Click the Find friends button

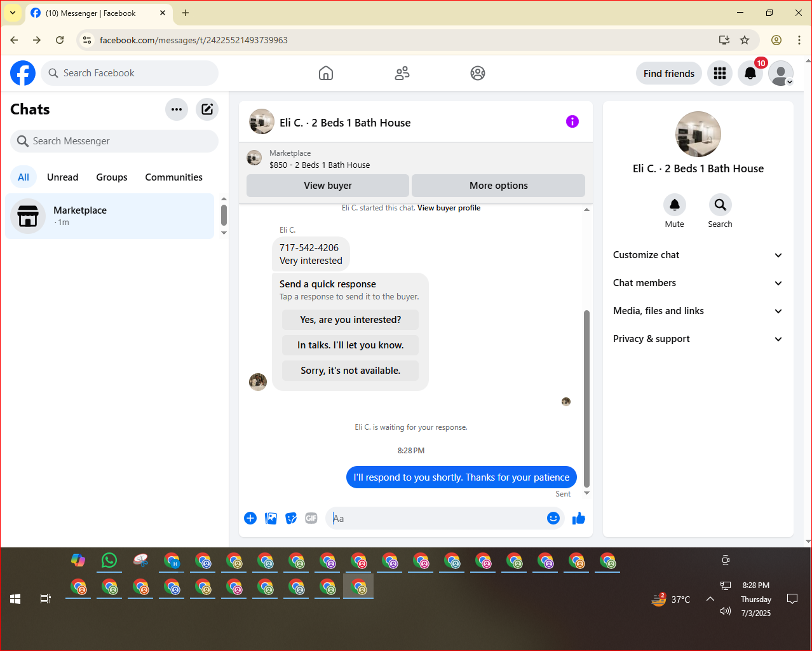point(669,73)
